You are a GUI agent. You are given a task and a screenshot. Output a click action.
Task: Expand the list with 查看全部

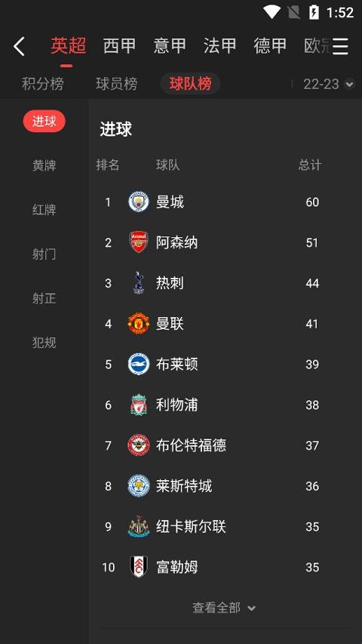(x=224, y=608)
